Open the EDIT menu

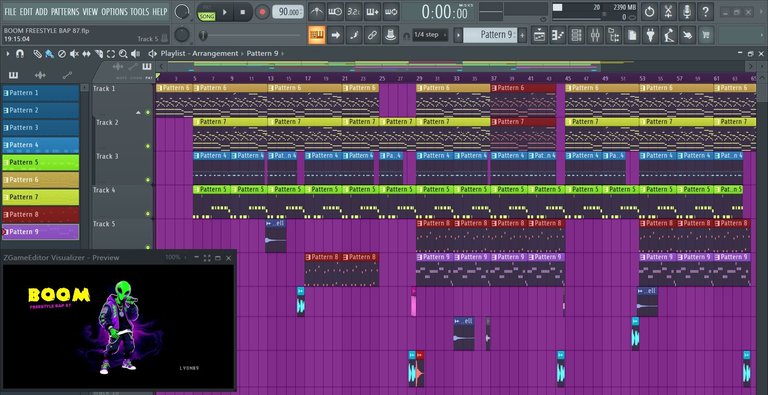[26, 11]
